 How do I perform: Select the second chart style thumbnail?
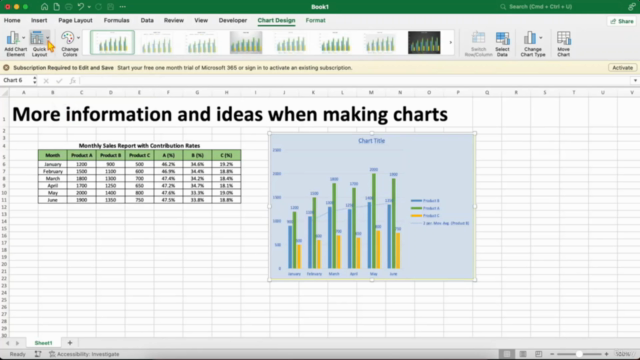coord(157,42)
